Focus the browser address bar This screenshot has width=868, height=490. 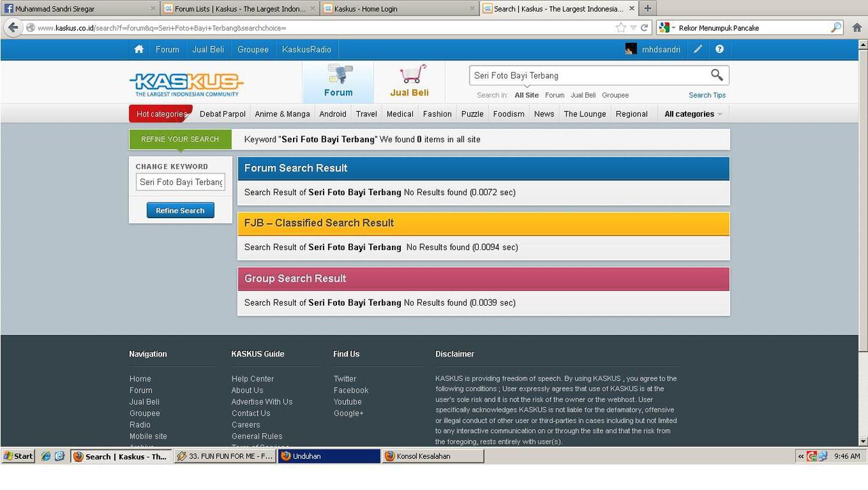point(325,28)
